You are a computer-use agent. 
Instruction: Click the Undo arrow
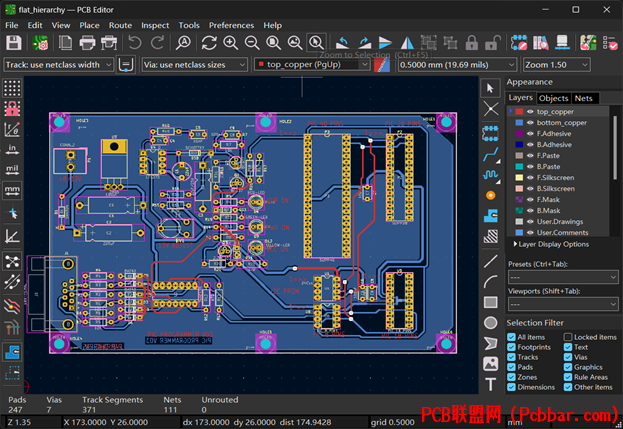135,43
